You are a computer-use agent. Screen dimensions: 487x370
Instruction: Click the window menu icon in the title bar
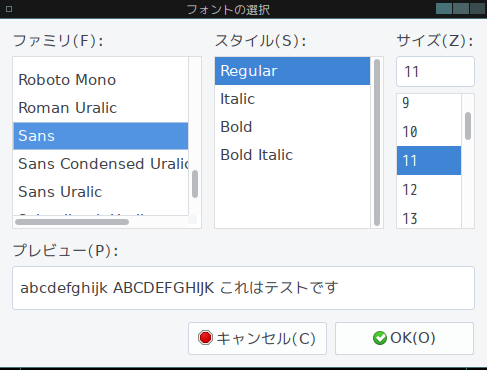click(x=9, y=9)
